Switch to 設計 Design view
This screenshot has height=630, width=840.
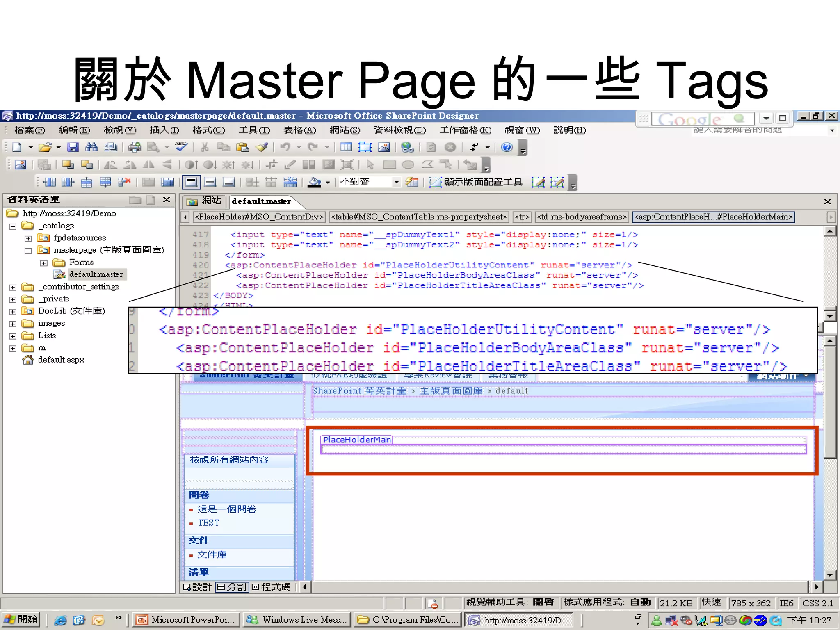(197, 587)
